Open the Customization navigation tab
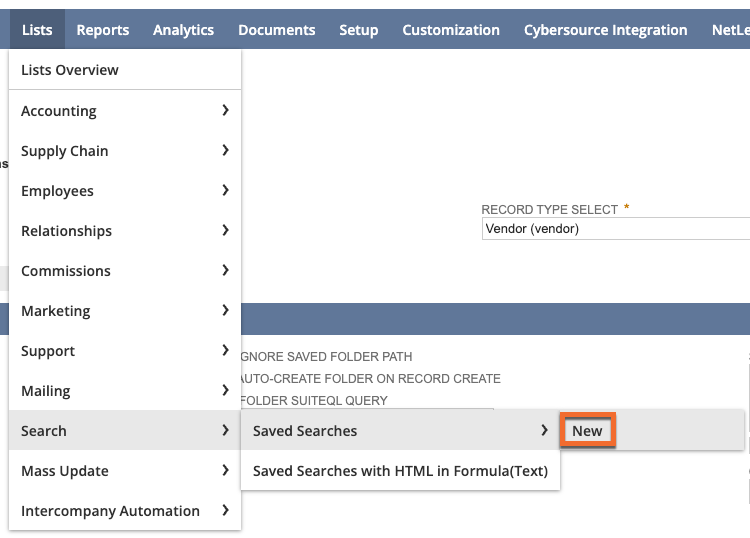 [450, 30]
